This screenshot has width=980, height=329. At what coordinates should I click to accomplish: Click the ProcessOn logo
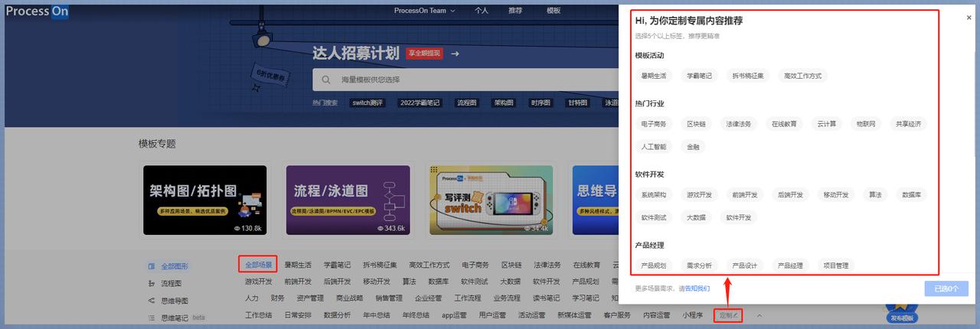pos(38,11)
